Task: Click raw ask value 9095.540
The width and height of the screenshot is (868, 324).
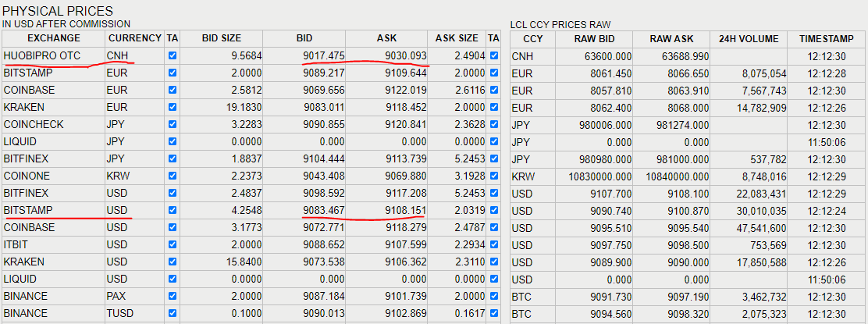Action: pos(688,228)
